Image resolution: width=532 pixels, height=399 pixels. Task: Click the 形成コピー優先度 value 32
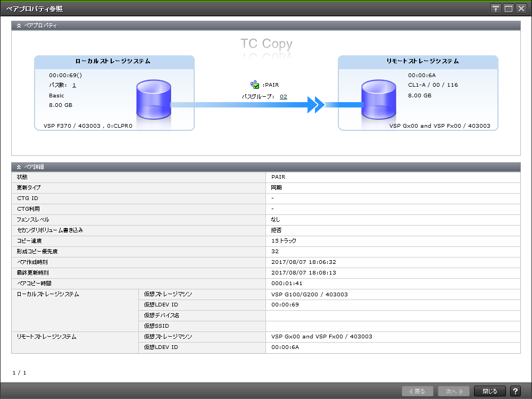pos(275,252)
